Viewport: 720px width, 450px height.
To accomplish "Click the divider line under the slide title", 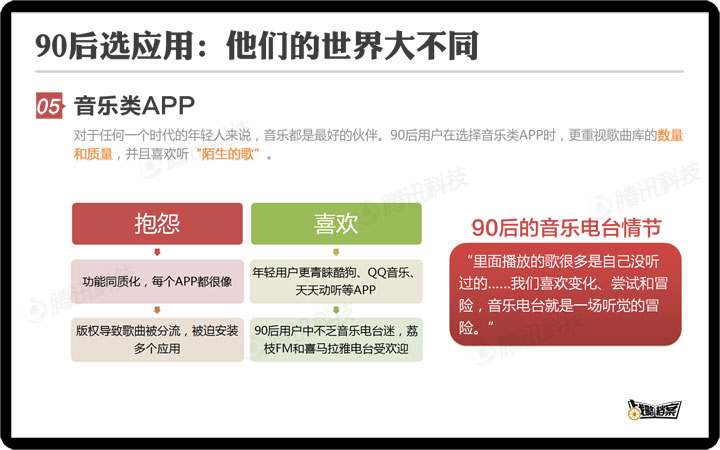I will pyautogui.click(x=360, y=73).
